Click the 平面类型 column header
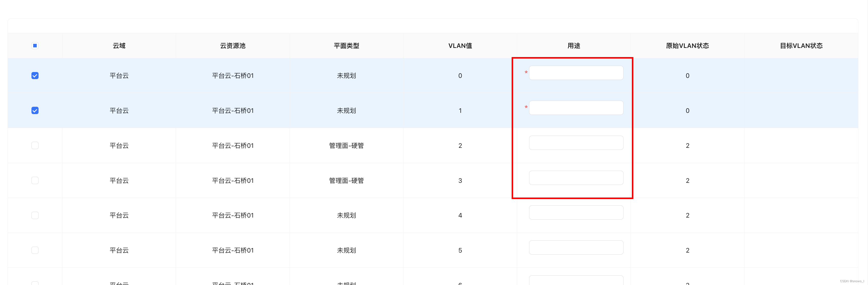The width and height of the screenshot is (868, 285). click(346, 45)
